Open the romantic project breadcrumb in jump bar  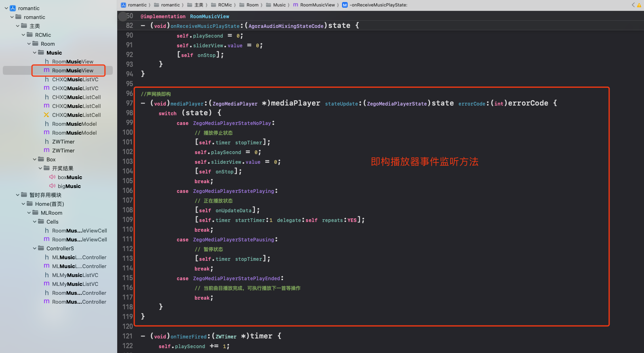(x=134, y=5)
